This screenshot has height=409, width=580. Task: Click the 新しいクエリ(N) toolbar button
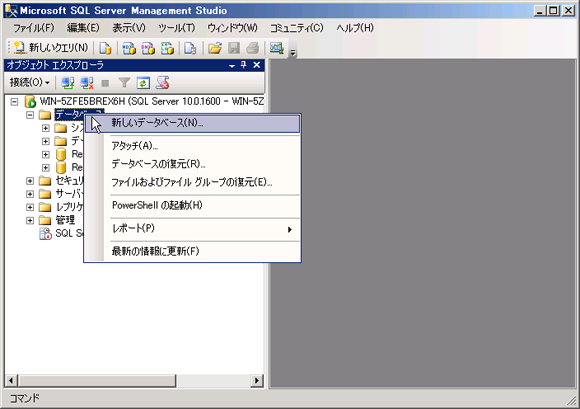(x=51, y=48)
